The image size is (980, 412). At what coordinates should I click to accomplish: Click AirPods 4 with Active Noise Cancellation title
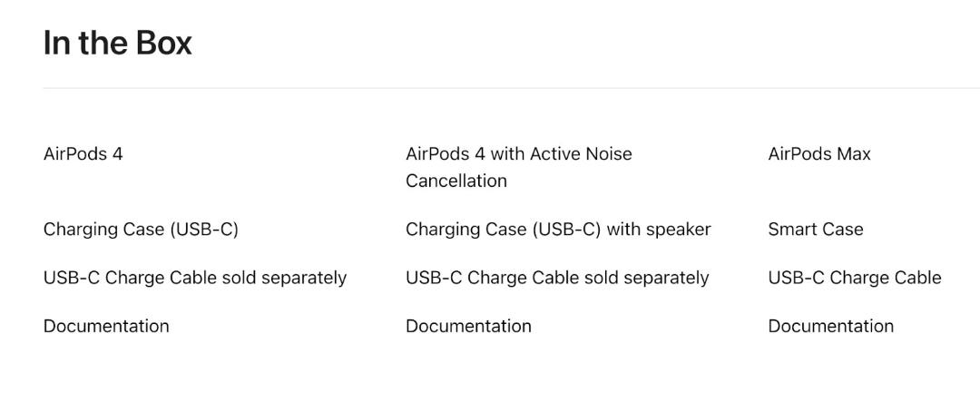(519, 167)
